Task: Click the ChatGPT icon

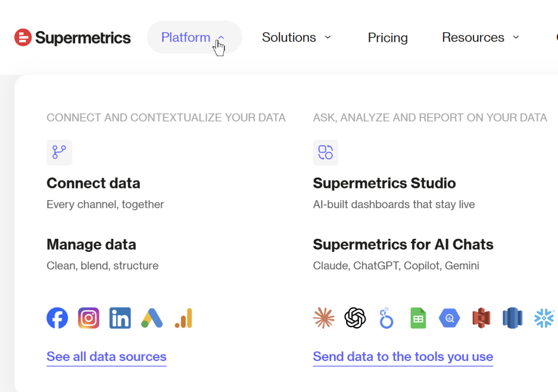Action: coord(355,318)
